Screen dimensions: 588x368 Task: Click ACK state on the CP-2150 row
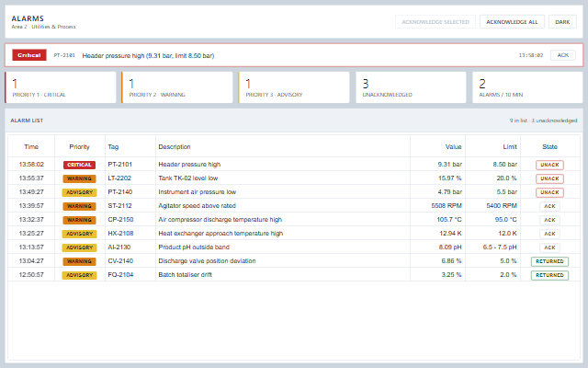(549, 220)
